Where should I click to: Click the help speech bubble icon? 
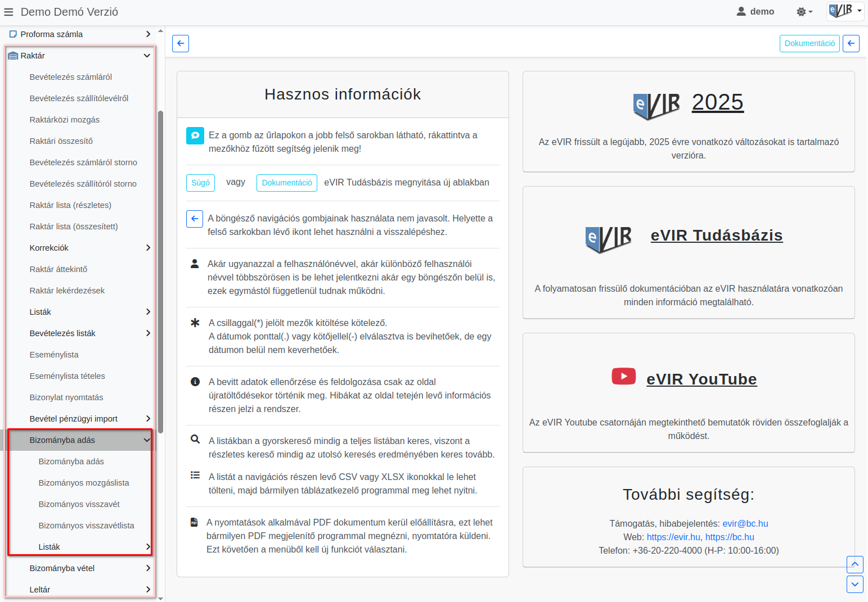pos(195,135)
